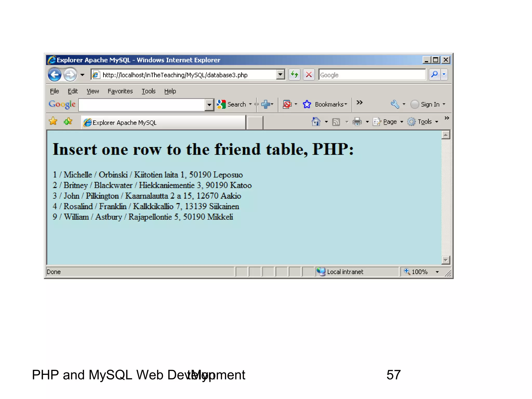Open the Favorites menu
Viewport: 532px width, 399px height.
120,91
